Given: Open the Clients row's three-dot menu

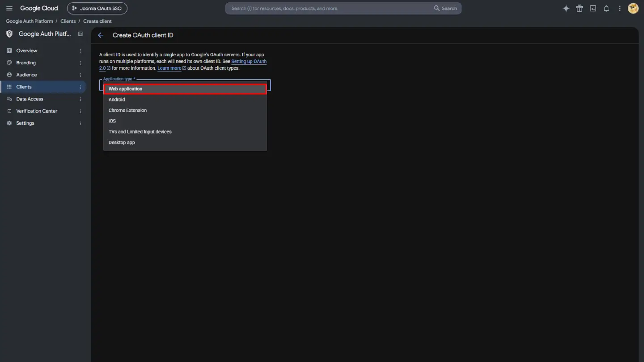Looking at the screenshot, I should tap(80, 87).
